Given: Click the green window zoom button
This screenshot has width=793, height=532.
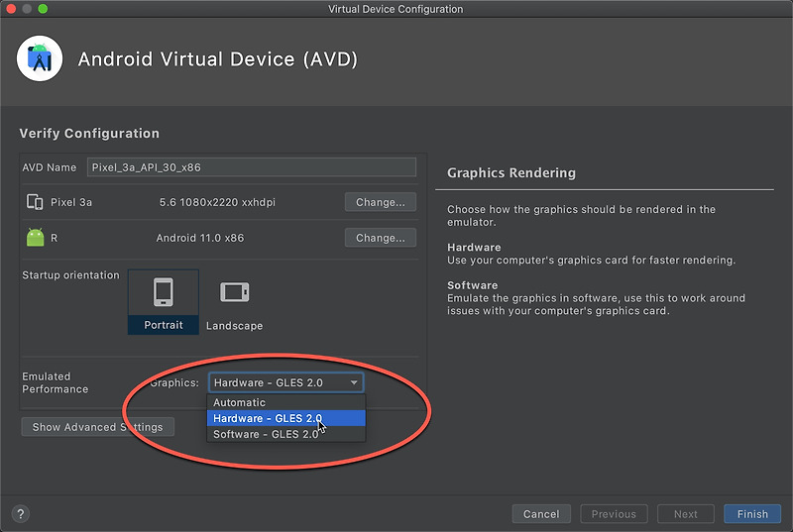Looking at the screenshot, I should point(43,9).
